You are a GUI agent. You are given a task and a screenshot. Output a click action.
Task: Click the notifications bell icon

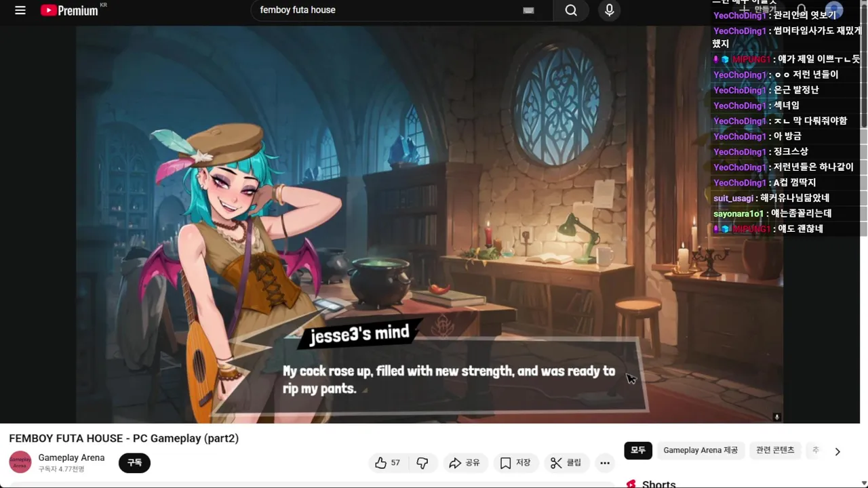click(x=802, y=10)
